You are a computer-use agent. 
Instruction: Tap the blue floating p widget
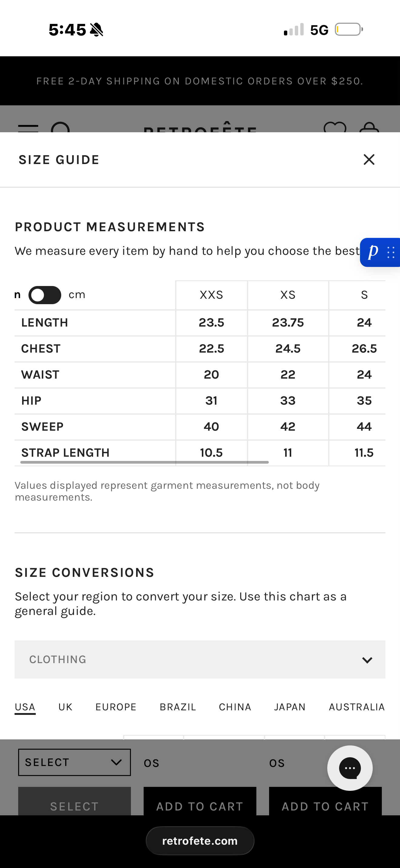pyautogui.click(x=380, y=252)
